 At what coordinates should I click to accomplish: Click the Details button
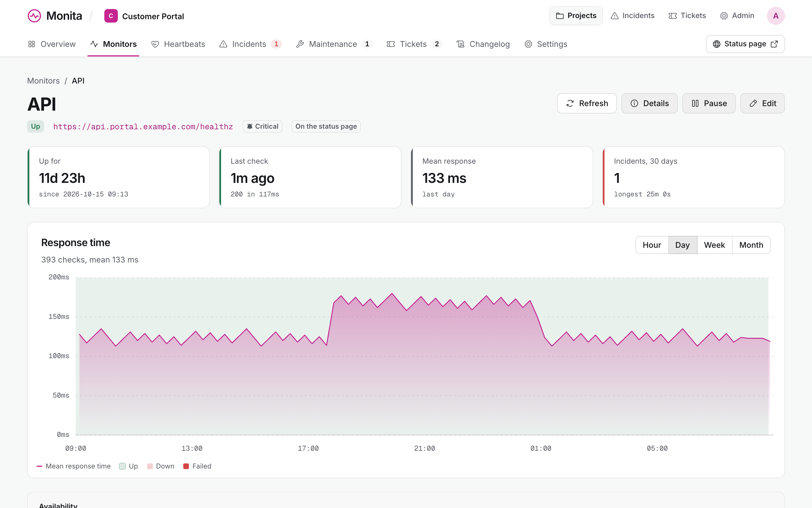click(649, 104)
